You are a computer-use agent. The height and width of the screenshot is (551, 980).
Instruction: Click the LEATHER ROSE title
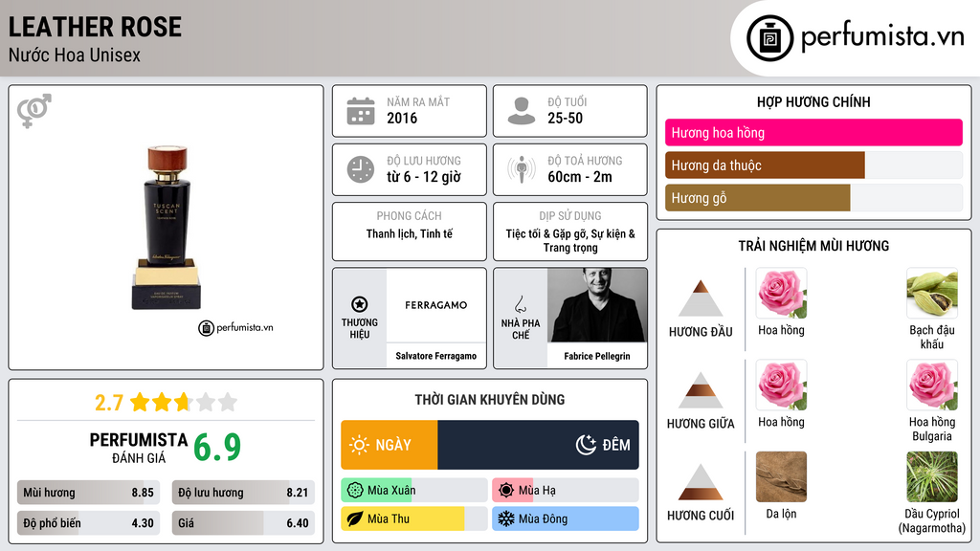click(95, 27)
